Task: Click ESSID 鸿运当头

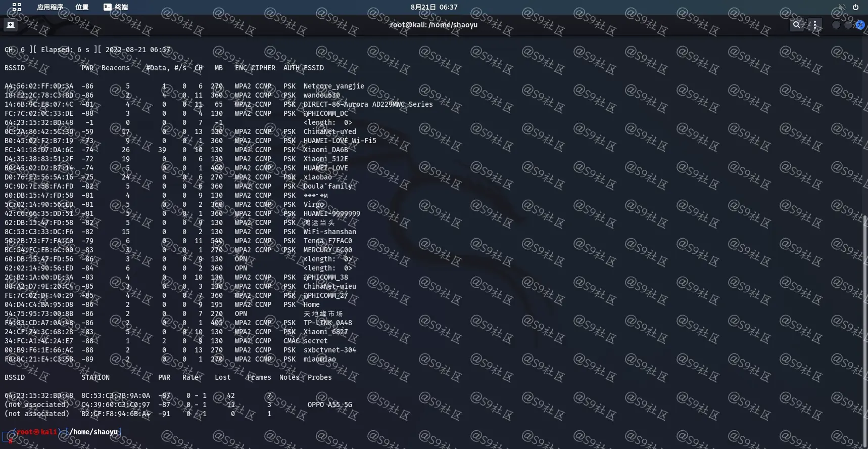Action: pos(319,222)
